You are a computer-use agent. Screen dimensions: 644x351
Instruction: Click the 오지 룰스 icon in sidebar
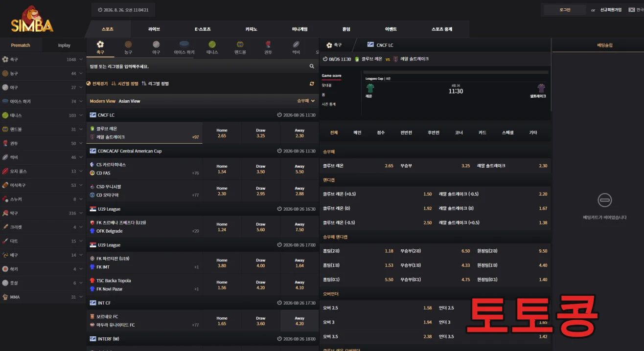pyautogui.click(x=5, y=171)
